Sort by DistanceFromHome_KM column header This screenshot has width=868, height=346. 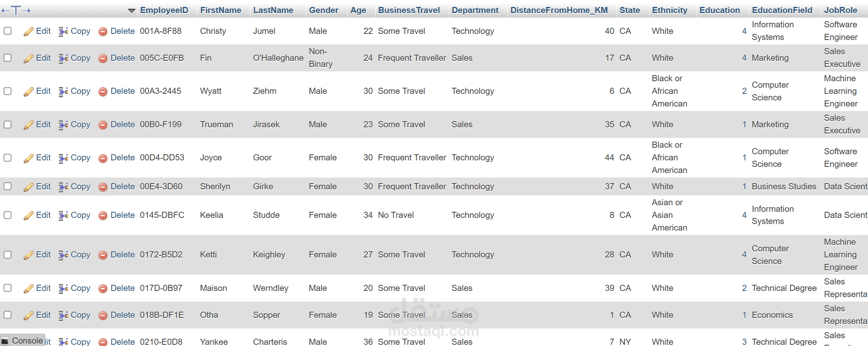click(x=559, y=10)
